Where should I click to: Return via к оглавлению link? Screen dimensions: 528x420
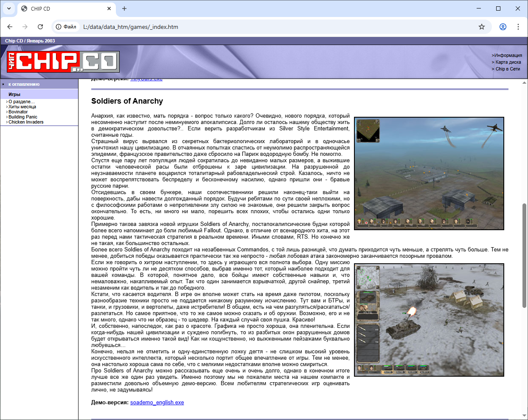click(x=24, y=84)
